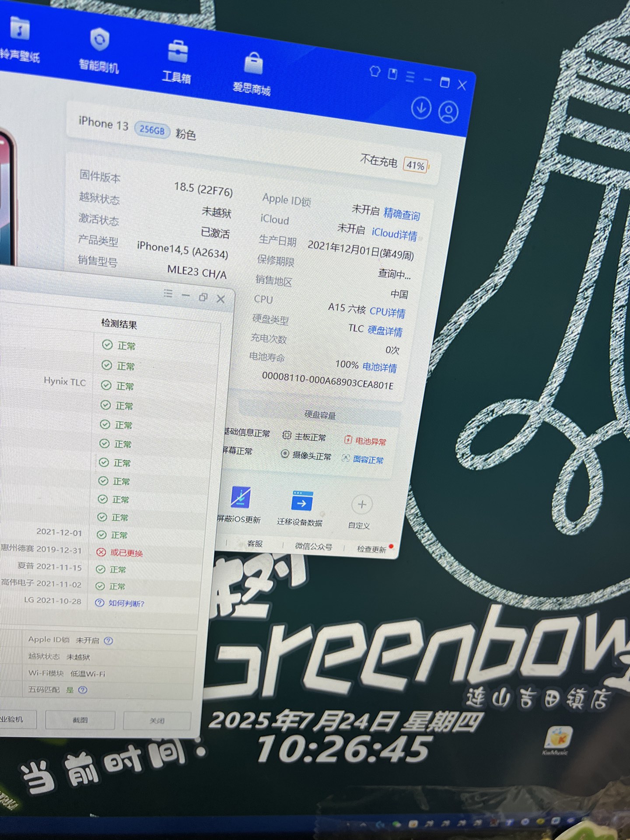This screenshot has width=630, height=840.
Task: Click the device identifier 00008110-000A68903CEA801E
Action: coord(328,381)
